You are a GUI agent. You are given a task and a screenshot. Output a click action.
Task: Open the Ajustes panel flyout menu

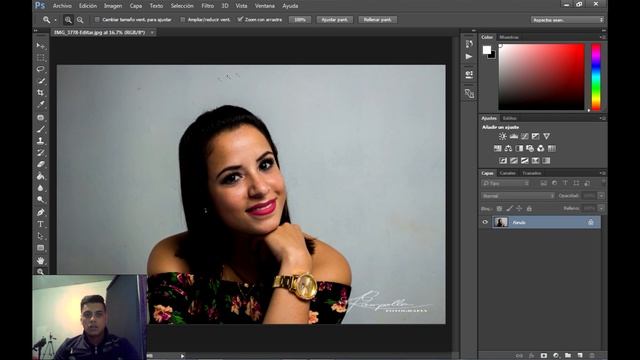click(x=602, y=118)
